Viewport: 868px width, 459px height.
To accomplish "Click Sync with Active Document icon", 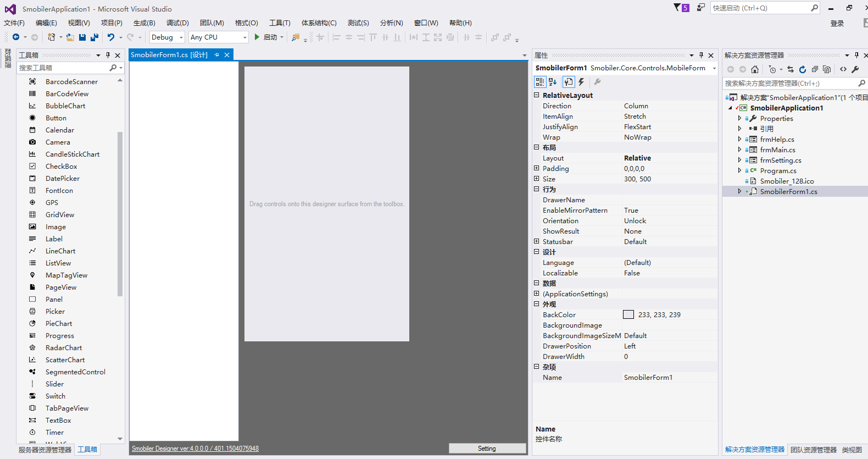I will click(791, 69).
